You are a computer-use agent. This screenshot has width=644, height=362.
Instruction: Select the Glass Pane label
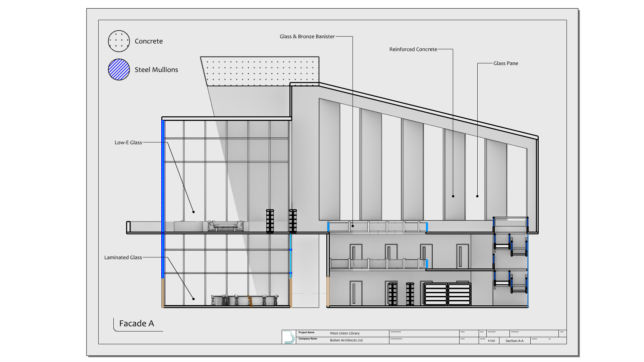(505, 63)
